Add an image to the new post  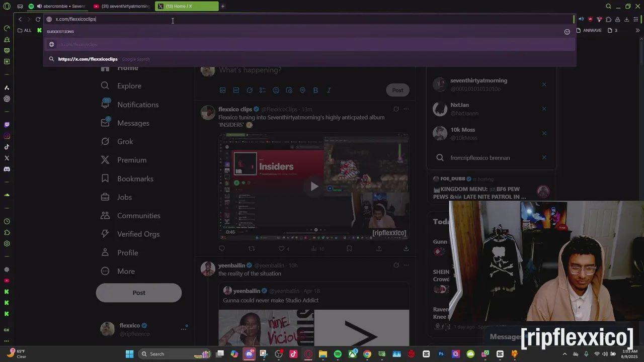click(222, 90)
